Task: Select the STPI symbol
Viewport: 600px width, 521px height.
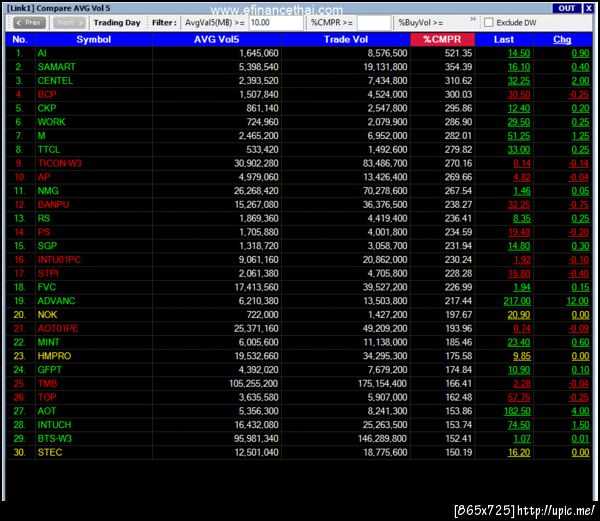Action: tap(48, 274)
